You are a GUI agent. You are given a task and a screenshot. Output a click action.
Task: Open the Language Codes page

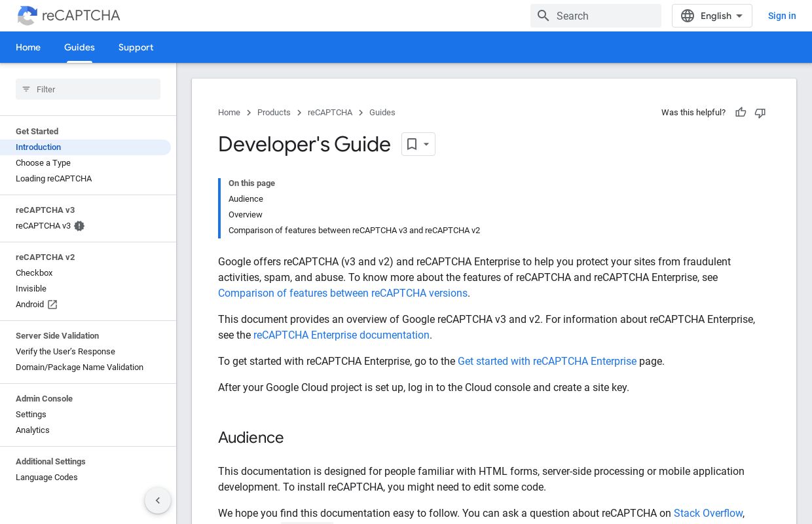46,477
